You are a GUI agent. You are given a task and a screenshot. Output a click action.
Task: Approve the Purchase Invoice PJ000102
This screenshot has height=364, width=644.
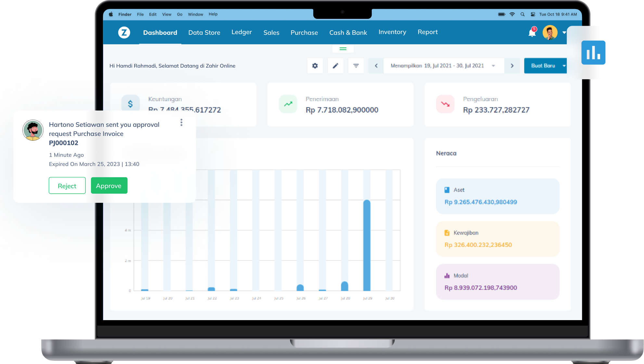[x=109, y=185]
